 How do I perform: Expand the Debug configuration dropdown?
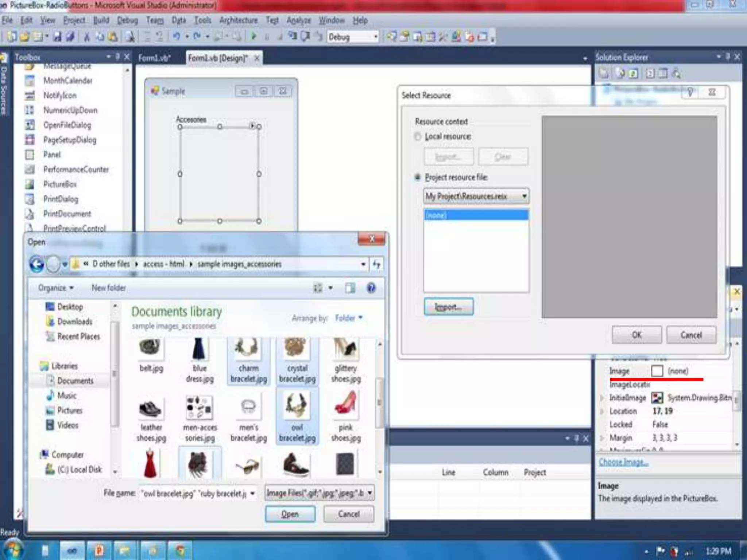click(375, 37)
